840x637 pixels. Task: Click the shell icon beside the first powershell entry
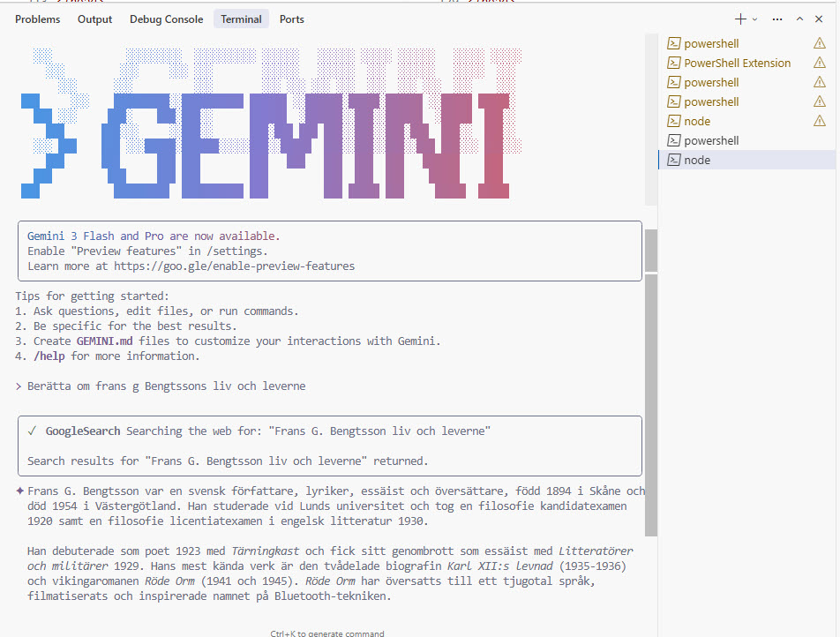pyautogui.click(x=675, y=43)
